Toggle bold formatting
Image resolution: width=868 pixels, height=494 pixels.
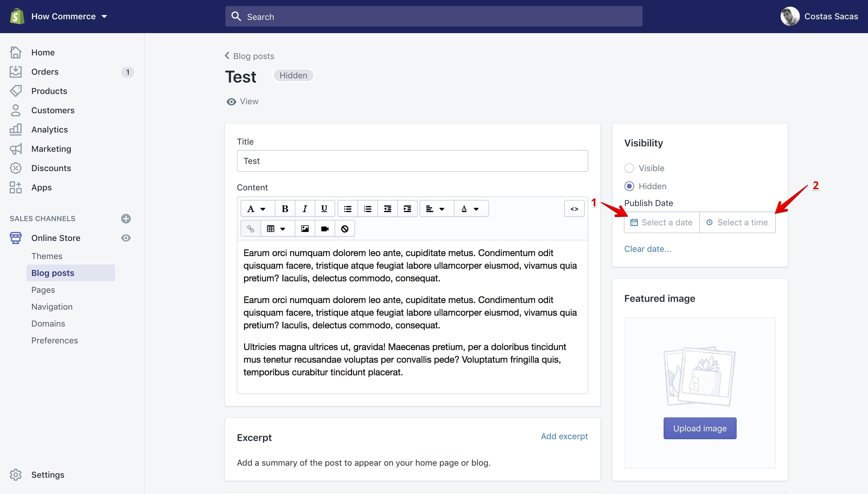[285, 209]
